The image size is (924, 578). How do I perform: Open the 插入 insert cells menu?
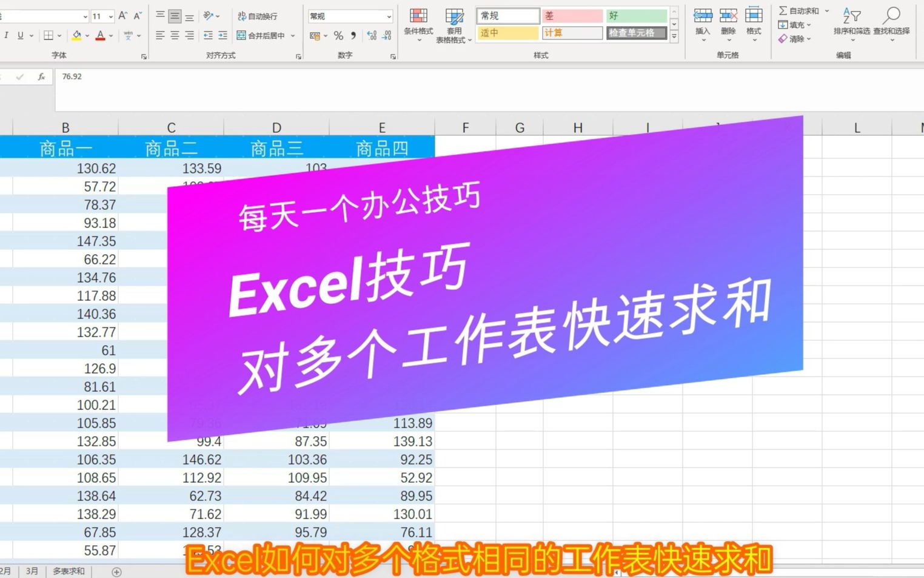[703, 25]
